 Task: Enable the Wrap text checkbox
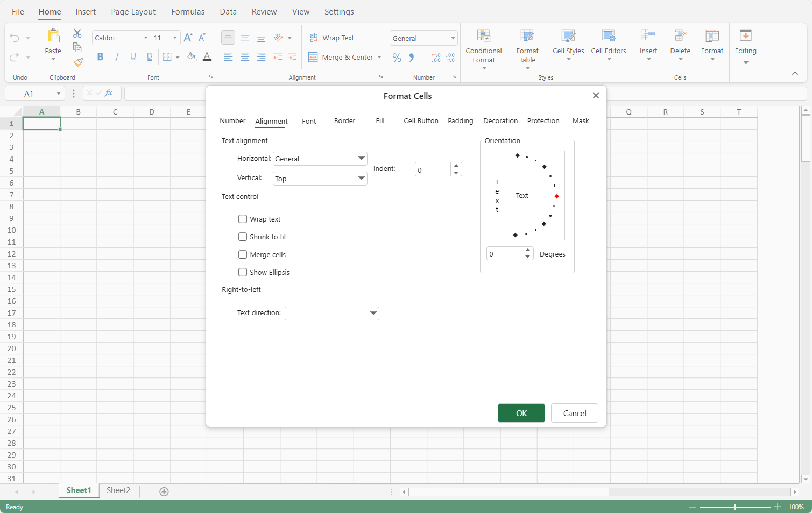click(243, 219)
